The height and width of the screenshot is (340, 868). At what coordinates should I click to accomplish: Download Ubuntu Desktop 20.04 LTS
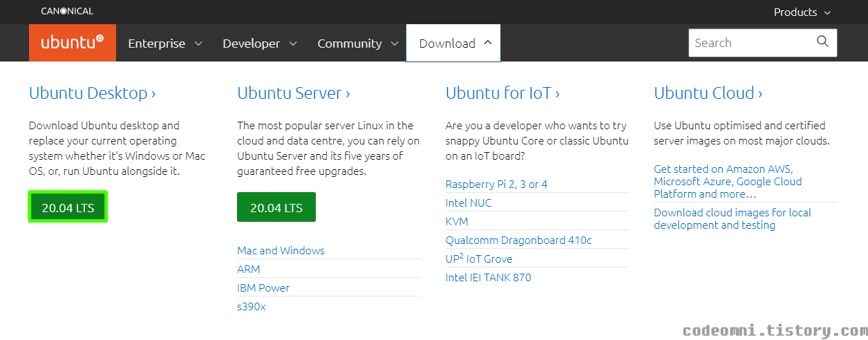[68, 207]
